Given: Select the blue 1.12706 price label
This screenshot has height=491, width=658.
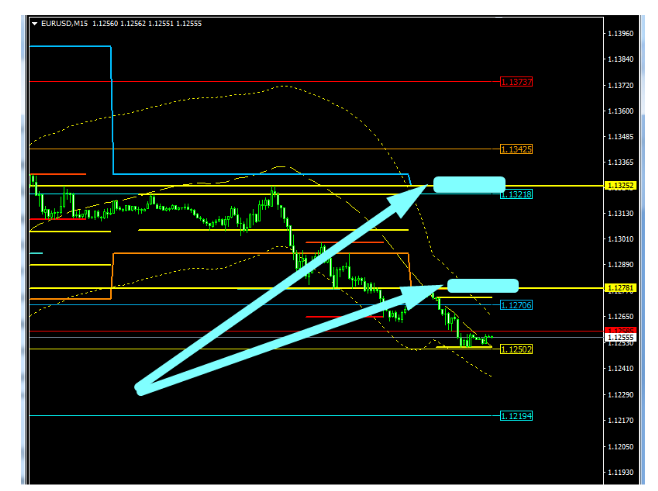Looking at the screenshot, I should pyautogui.click(x=516, y=304).
